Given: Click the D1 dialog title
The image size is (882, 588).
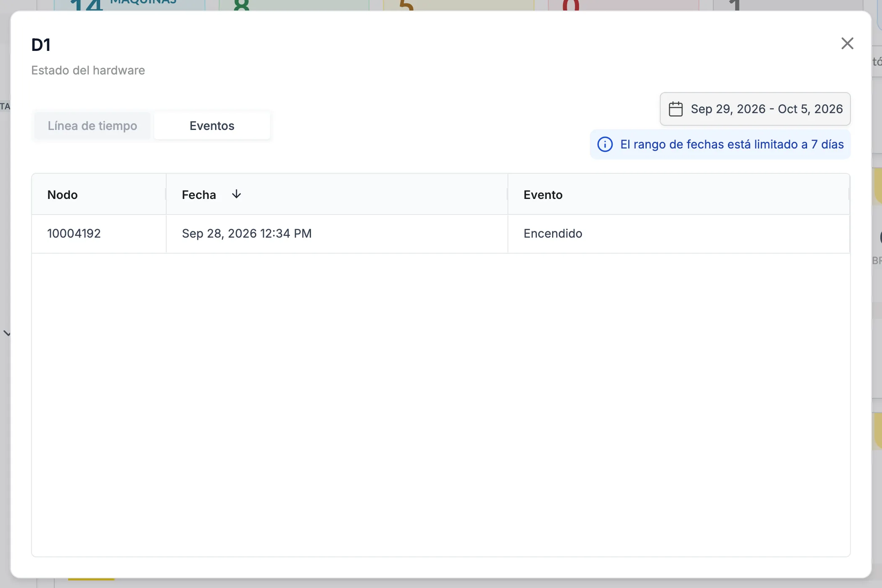Looking at the screenshot, I should click(x=41, y=45).
